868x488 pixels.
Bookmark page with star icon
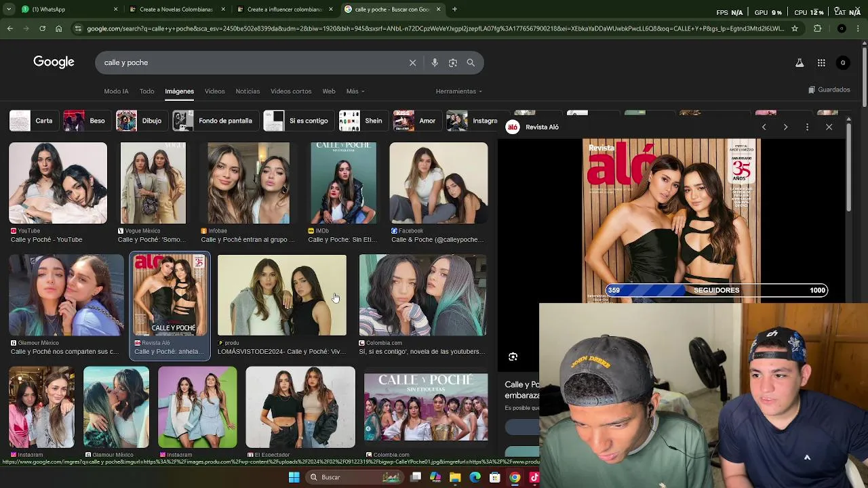tap(795, 28)
